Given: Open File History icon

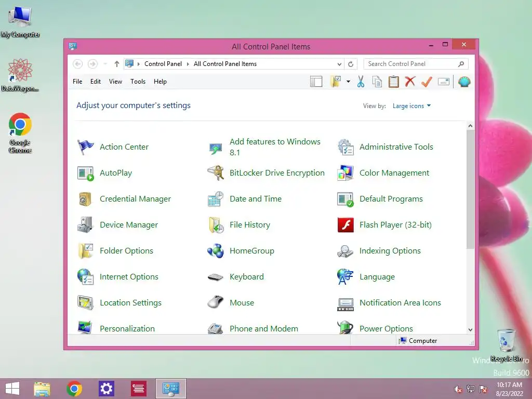Looking at the screenshot, I should coord(216,225).
